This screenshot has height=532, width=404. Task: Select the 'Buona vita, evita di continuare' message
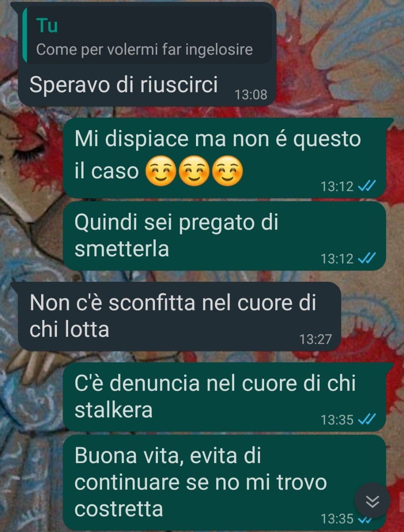[224, 483]
